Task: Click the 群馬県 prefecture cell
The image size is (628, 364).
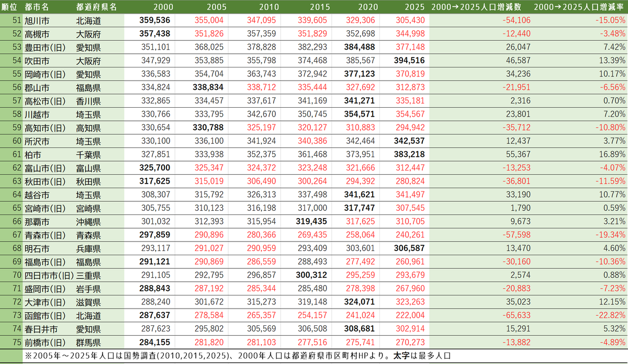Action: point(88,343)
